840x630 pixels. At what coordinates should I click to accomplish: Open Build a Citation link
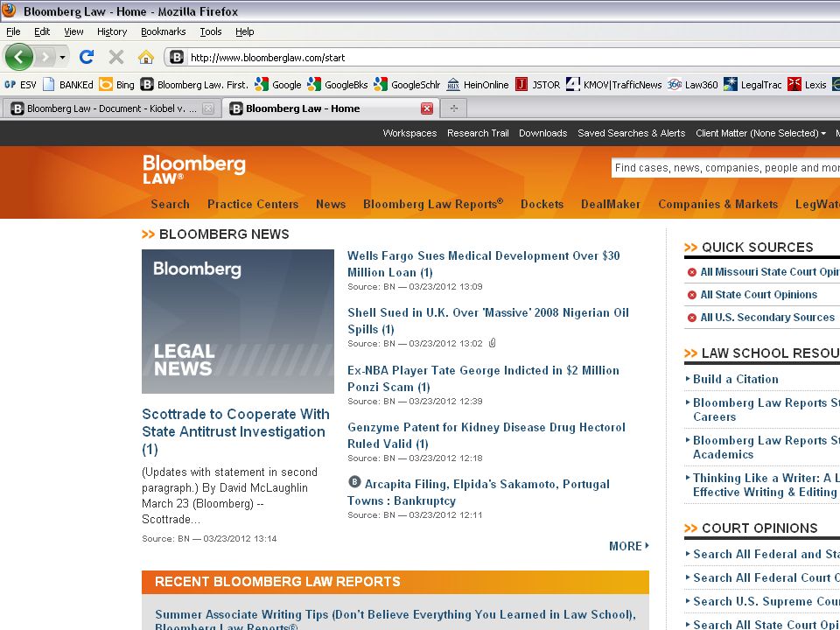pos(736,379)
